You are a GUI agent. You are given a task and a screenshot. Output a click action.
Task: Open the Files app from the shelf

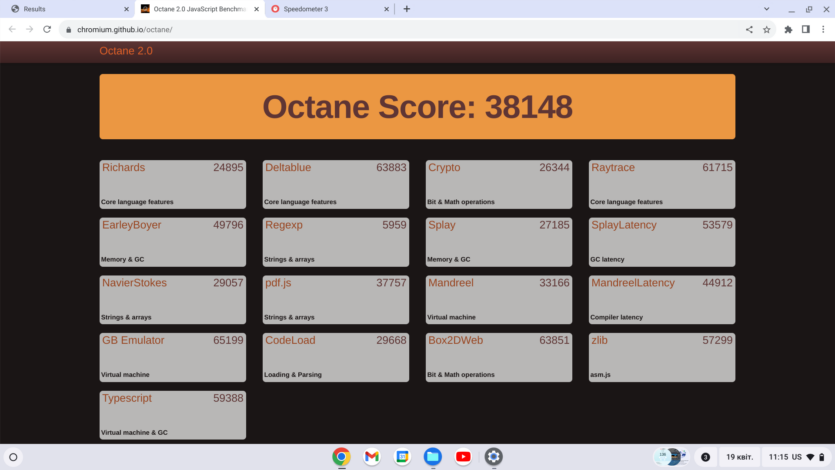point(432,457)
